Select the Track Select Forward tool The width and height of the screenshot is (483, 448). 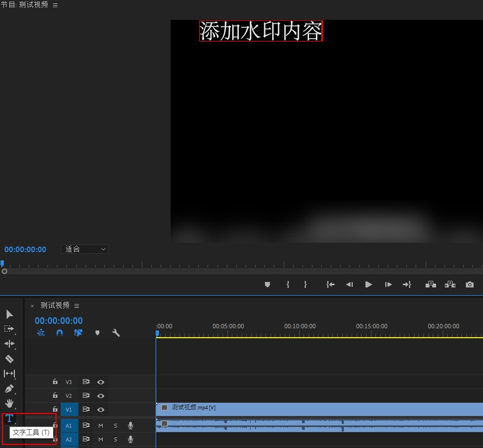[9, 329]
